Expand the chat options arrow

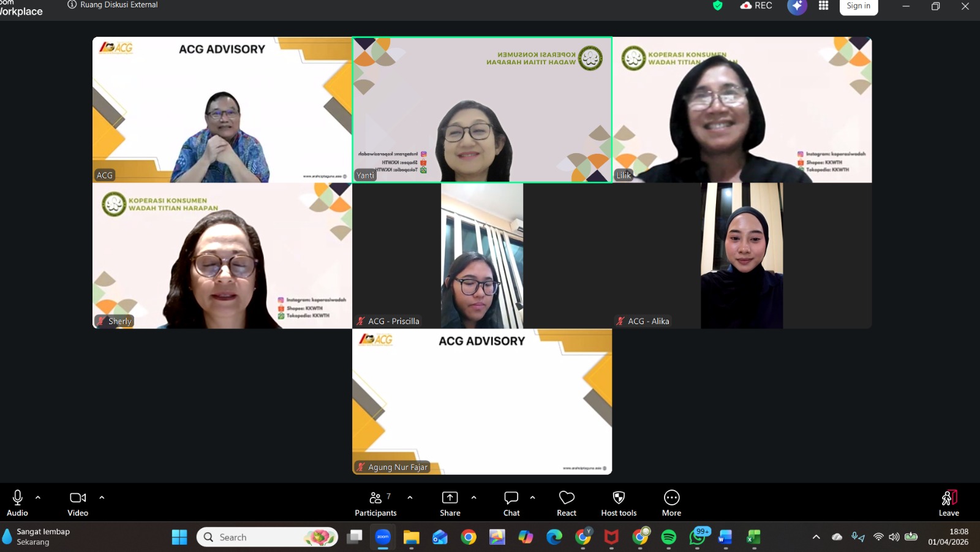(x=532, y=497)
